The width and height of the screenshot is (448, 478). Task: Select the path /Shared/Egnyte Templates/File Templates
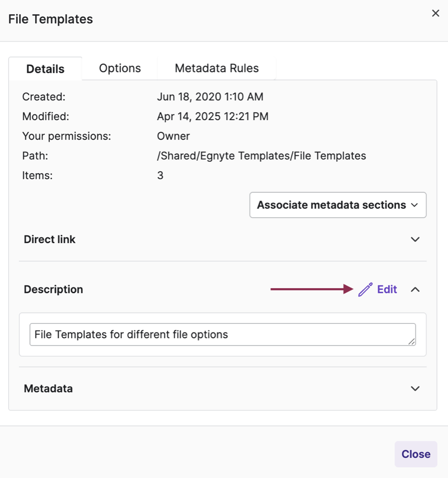coord(262,156)
